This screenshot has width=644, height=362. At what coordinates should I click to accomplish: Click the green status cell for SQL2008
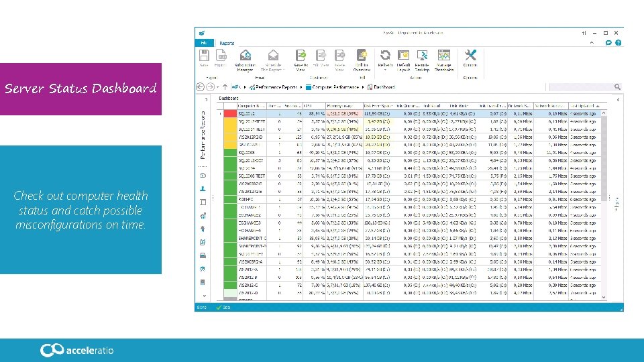[230, 153]
